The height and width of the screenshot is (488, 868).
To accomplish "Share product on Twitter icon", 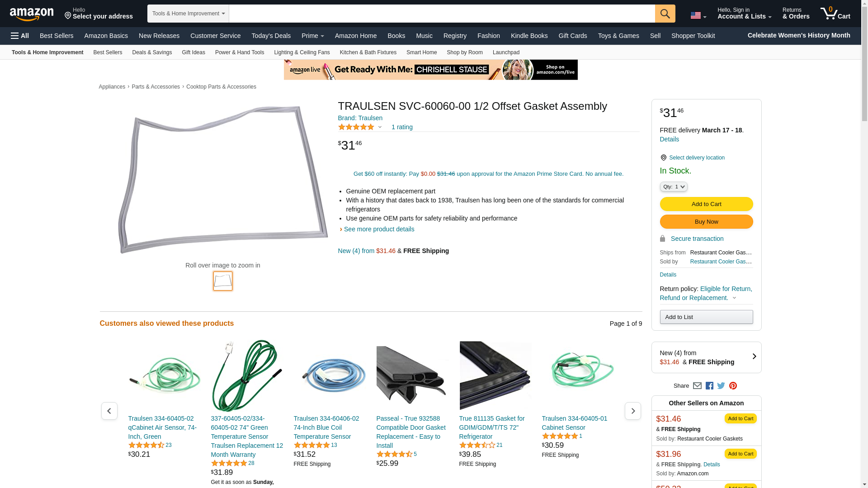I will tap(721, 386).
